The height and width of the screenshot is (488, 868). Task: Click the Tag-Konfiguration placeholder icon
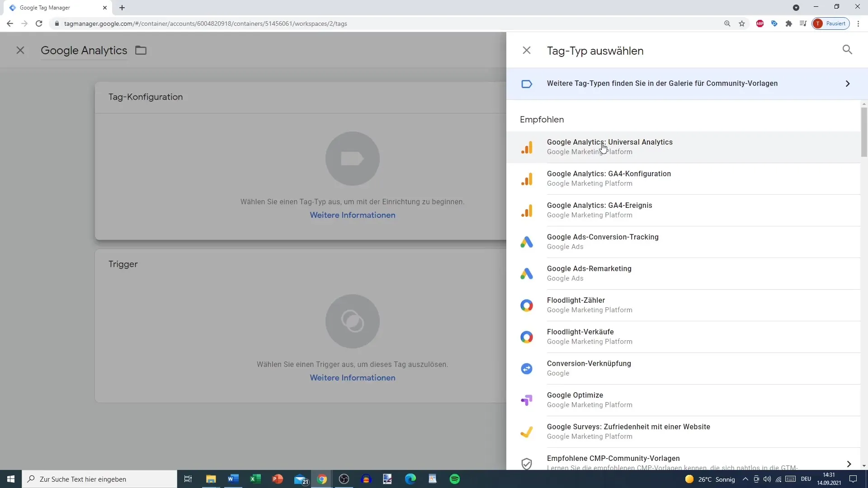pyautogui.click(x=353, y=159)
